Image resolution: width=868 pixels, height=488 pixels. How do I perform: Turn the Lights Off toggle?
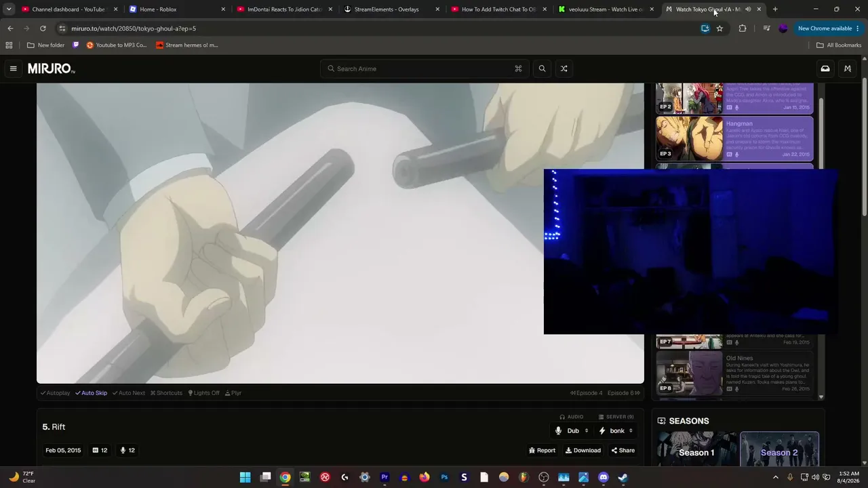point(203,393)
